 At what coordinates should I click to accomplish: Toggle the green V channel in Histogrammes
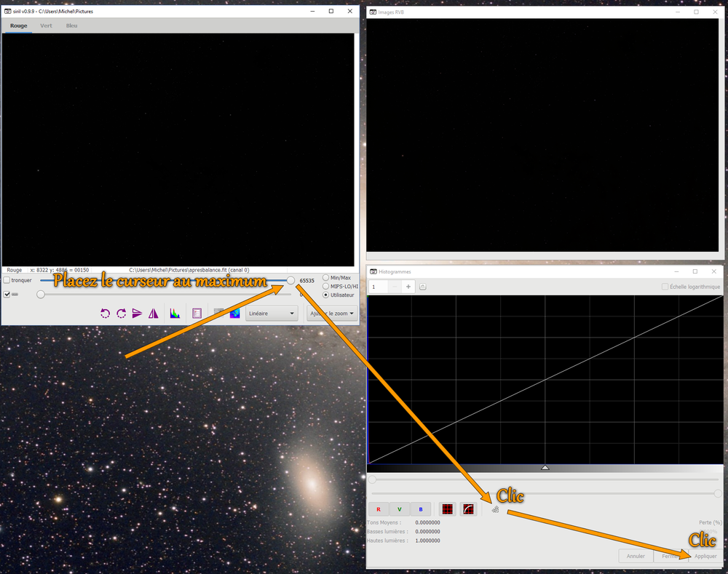[399, 509]
